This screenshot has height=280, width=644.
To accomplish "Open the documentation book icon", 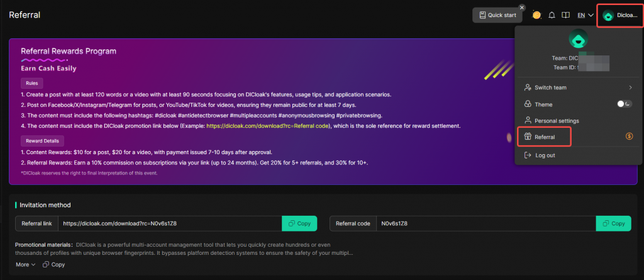I will [566, 15].
